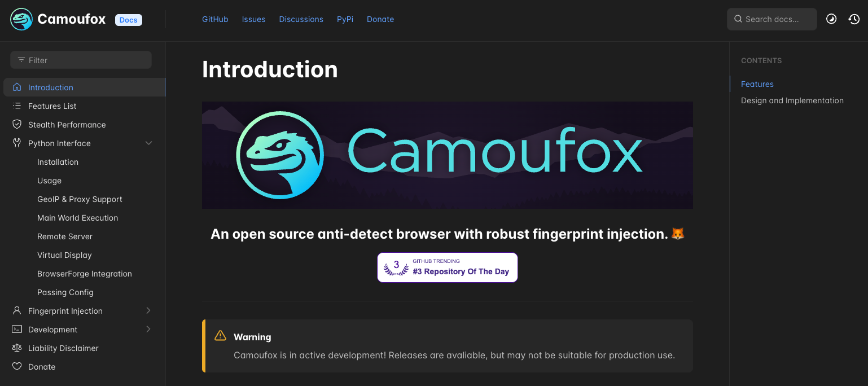The image size is (868, 386).
Task: Select the scales icon beside Liability Disclaimer
Action: pos(17,348)
